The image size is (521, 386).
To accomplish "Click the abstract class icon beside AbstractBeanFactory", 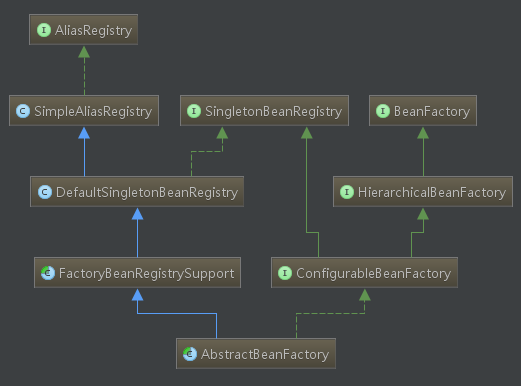I will coord(190,354).
